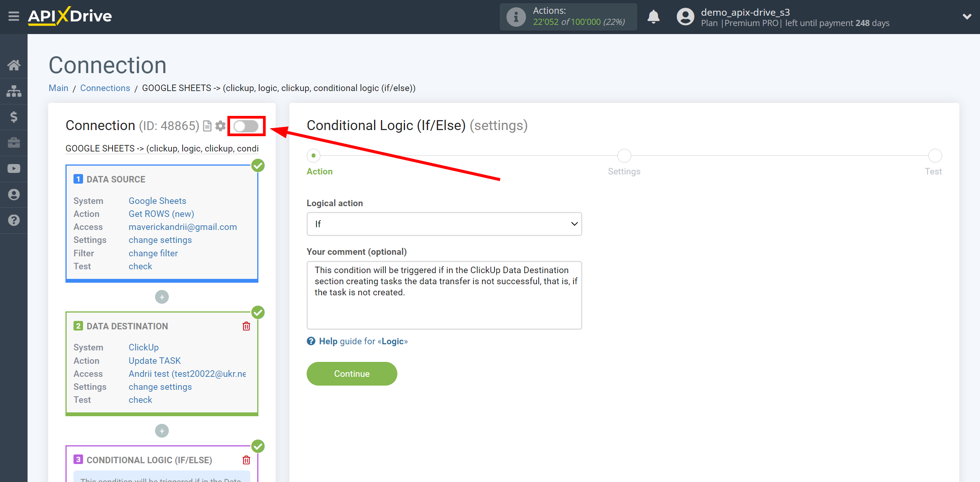The image size is (980, 482).
Task: Click check in Data Source
Action: pyautogui.click(x=140, y=266)
